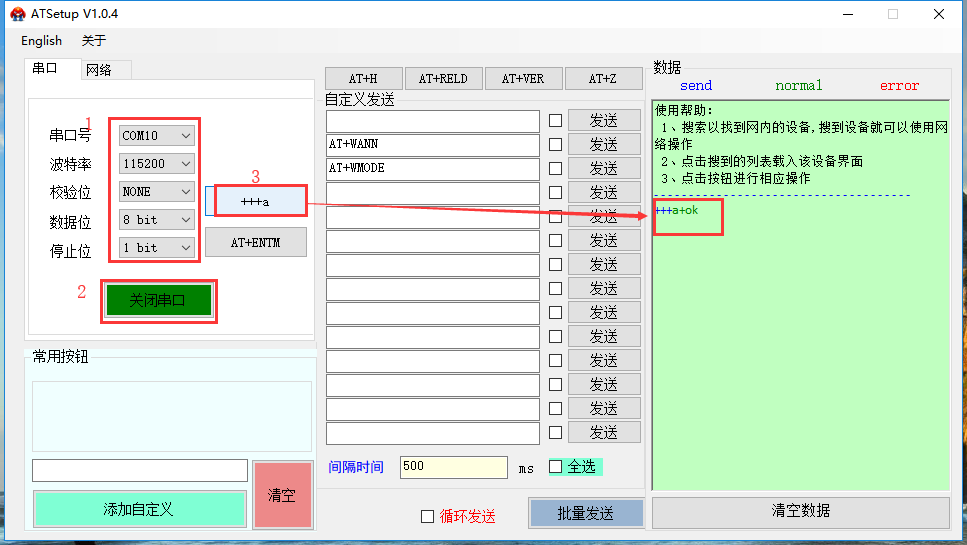The image size is (967, 545).
Task: Open the 115200 baud rate dropdown
Action: click(156, 163)
